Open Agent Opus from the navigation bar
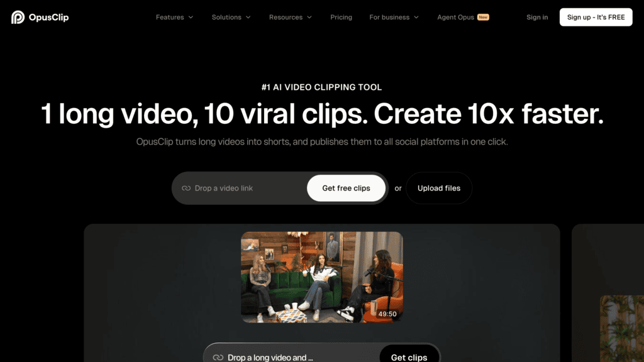This screenshot has height=362, width=644. [455, 17]
